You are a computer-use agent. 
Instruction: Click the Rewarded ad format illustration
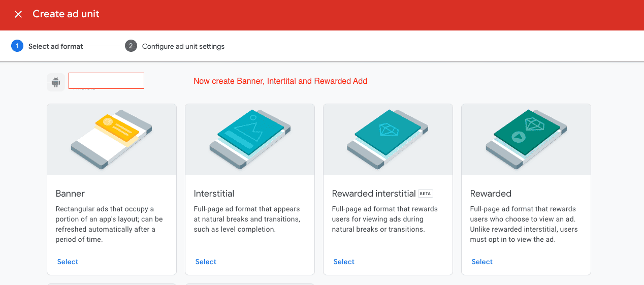[526, 140]
